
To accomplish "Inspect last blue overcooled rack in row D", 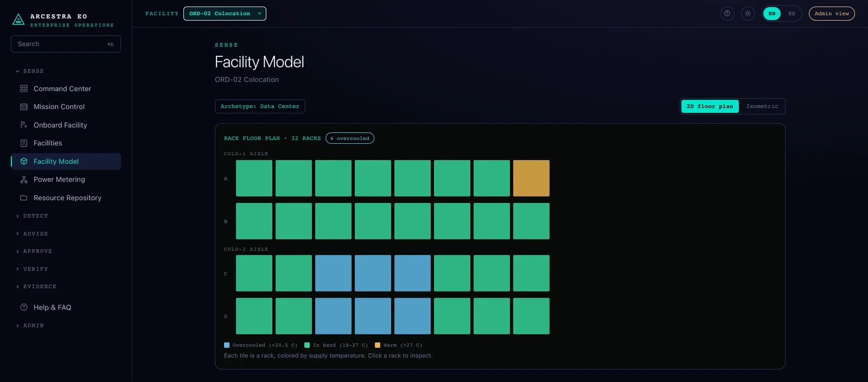I will point(412,316).
